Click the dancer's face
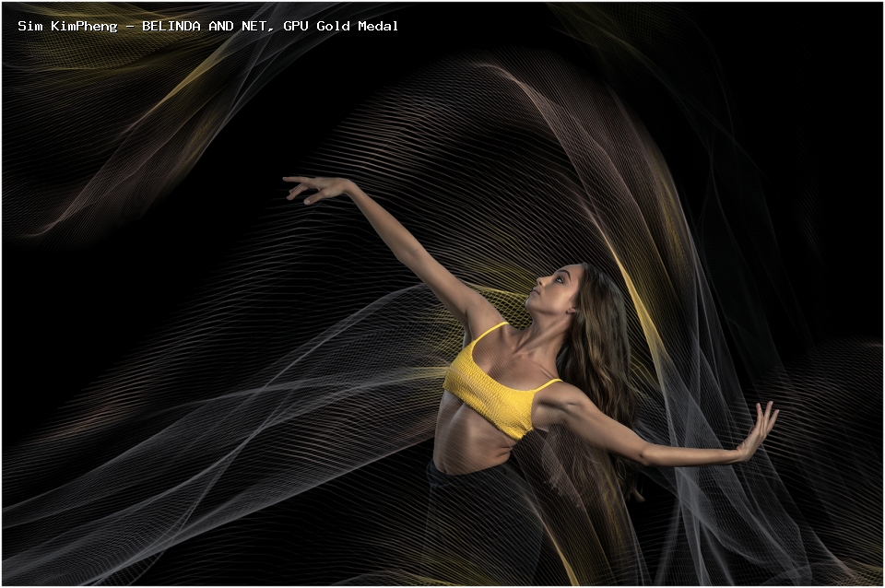This screenshot has height=588, width=885. (x=552, y=290)
